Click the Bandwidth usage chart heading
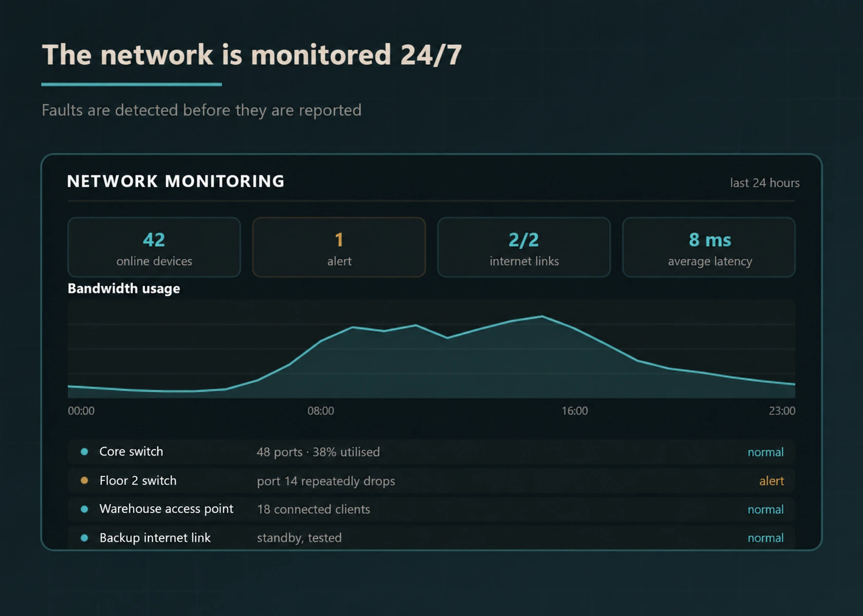The width and height of the screenshot is (863, 616). [124, 288]
